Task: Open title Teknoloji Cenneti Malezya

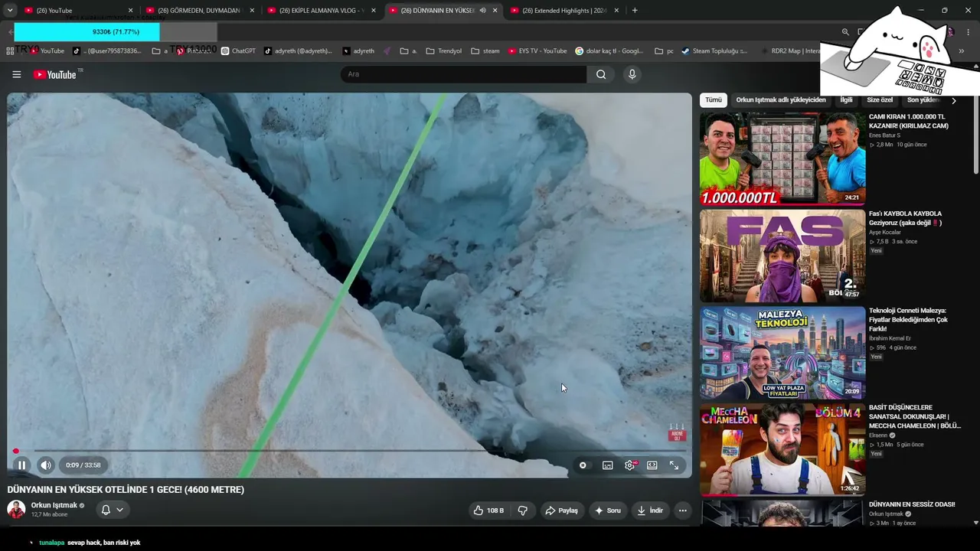Action: coord(908,320)
